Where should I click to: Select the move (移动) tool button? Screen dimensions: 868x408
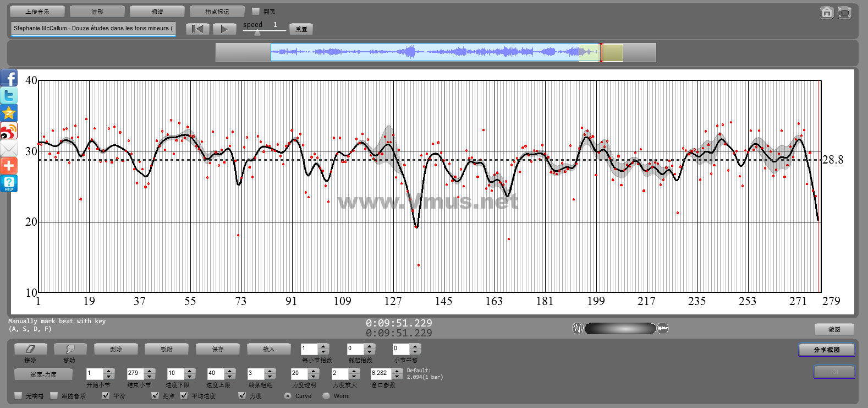(x=69, y=349)
